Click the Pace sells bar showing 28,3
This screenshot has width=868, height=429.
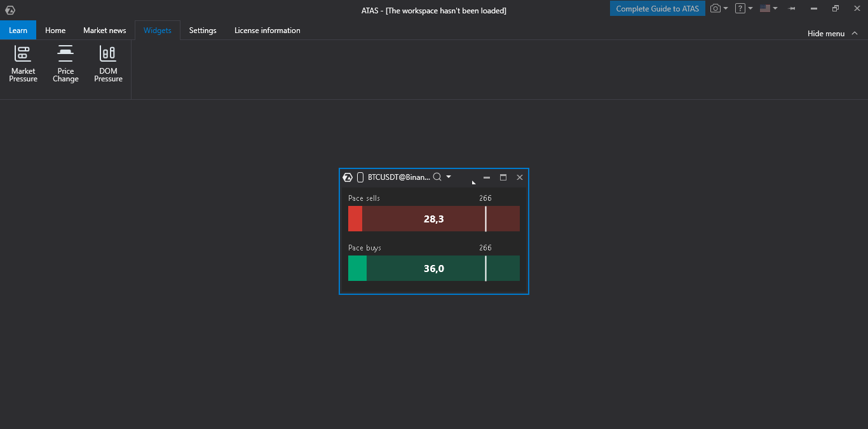click(434, 219)
